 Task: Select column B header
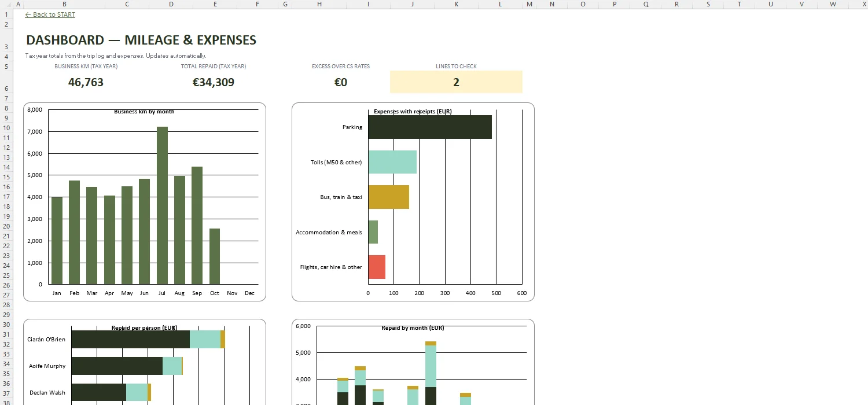64,4
